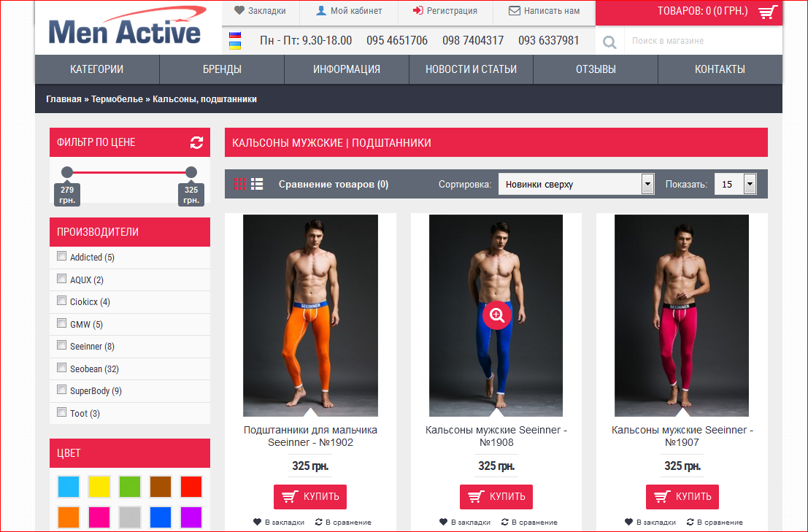The height and width of the screenshot is (532, 808).
Task: Zoom product image №1908 with magnifier
Action: [497, 315]
